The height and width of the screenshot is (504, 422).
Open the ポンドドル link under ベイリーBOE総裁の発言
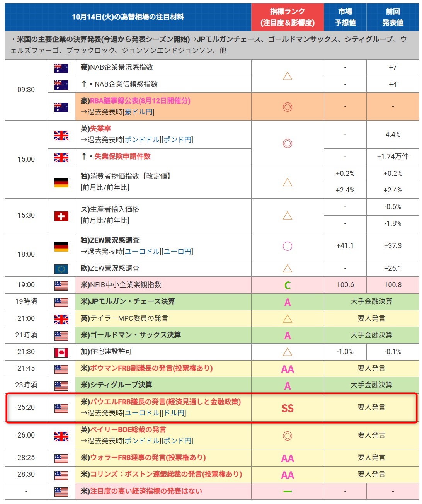pos(142,441)
